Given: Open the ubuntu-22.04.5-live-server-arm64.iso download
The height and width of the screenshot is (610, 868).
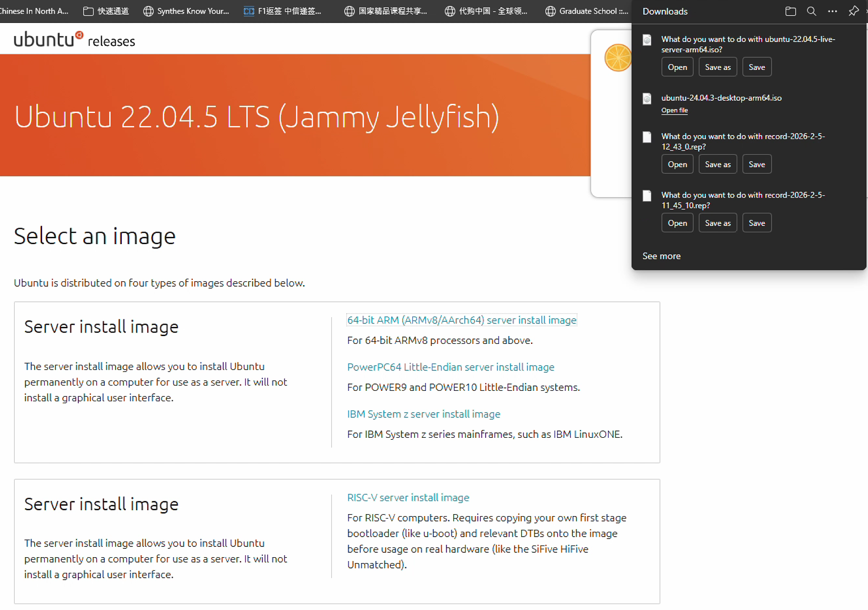Looking at the screenshot, I should [x=677, y=67].
